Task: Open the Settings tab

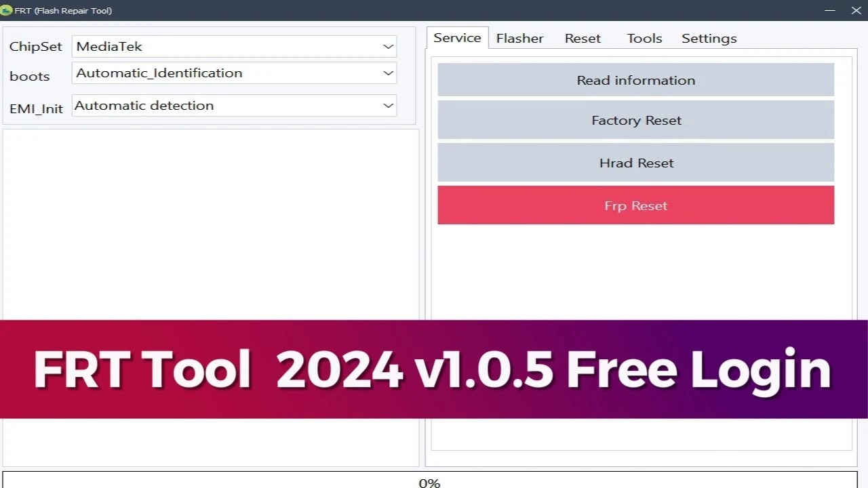Action: (709, 39)
